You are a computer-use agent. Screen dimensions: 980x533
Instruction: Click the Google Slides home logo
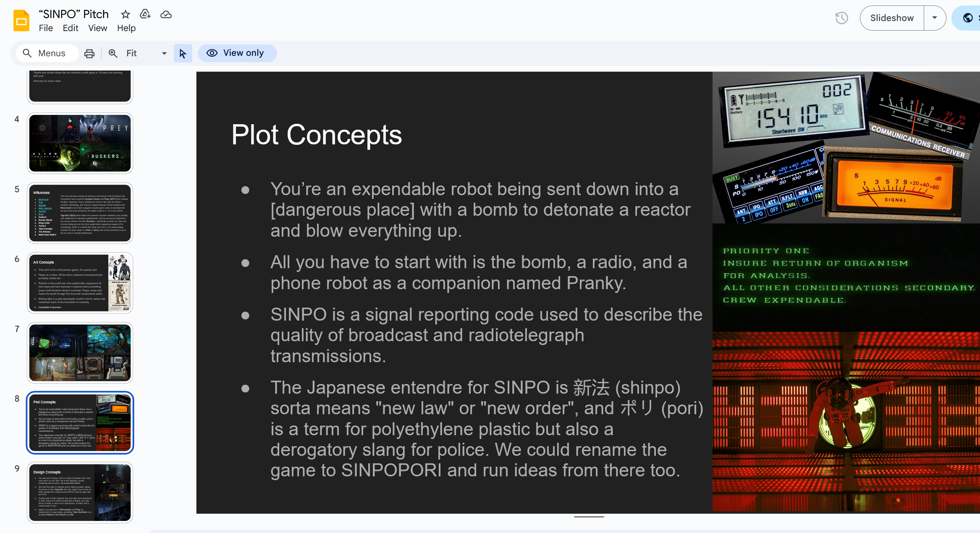click(21, 21)
